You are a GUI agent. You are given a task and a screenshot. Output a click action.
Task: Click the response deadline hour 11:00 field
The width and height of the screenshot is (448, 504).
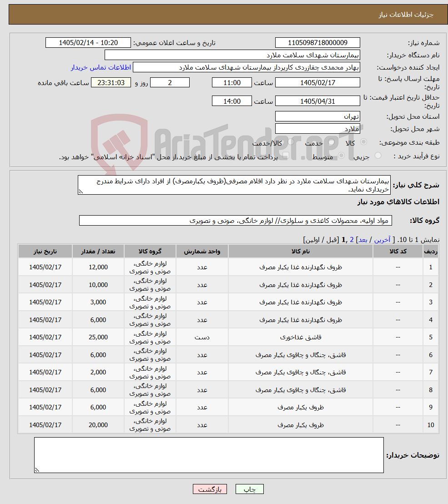coord(232,83)
